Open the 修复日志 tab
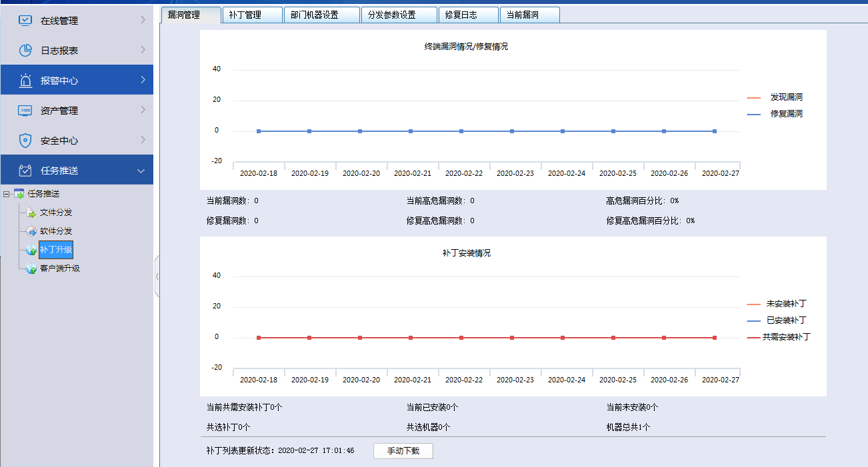The image size is (868, 467). [468, 15]
